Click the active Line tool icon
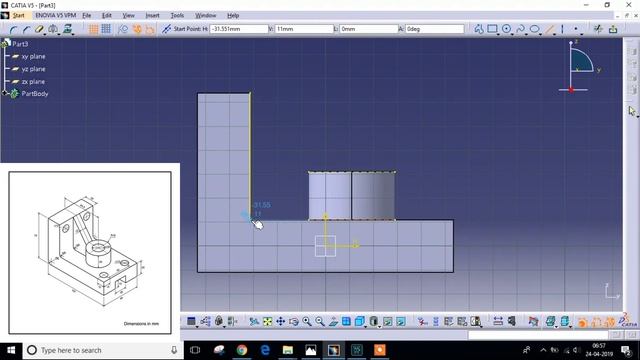Image resolution: width=640 pixels, height=360 pixels. point(166,29)
